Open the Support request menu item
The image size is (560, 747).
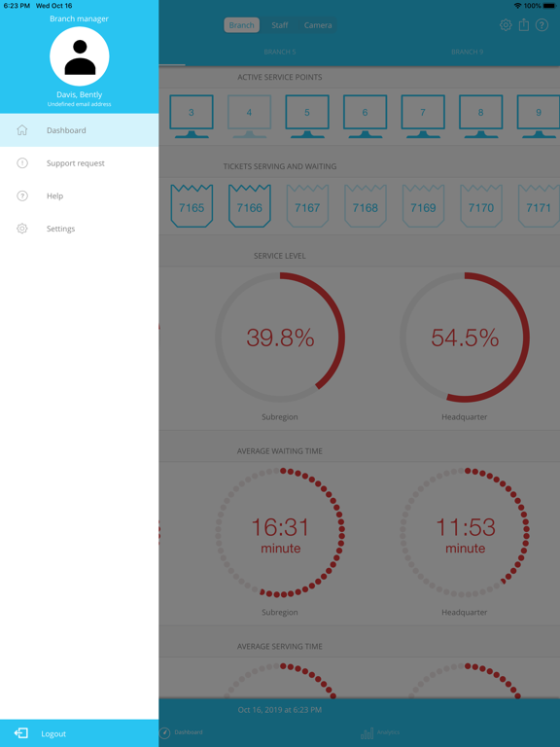point(79,163)
